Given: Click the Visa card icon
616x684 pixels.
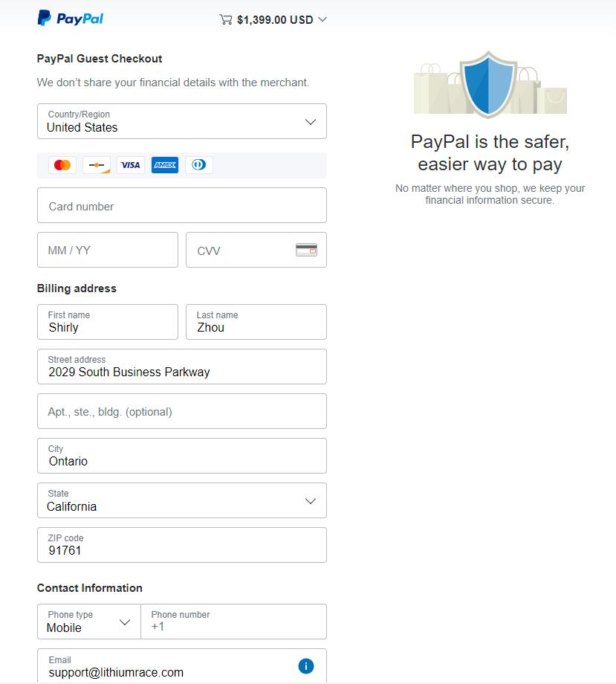Looking at the screenshot, I should 130,165.
